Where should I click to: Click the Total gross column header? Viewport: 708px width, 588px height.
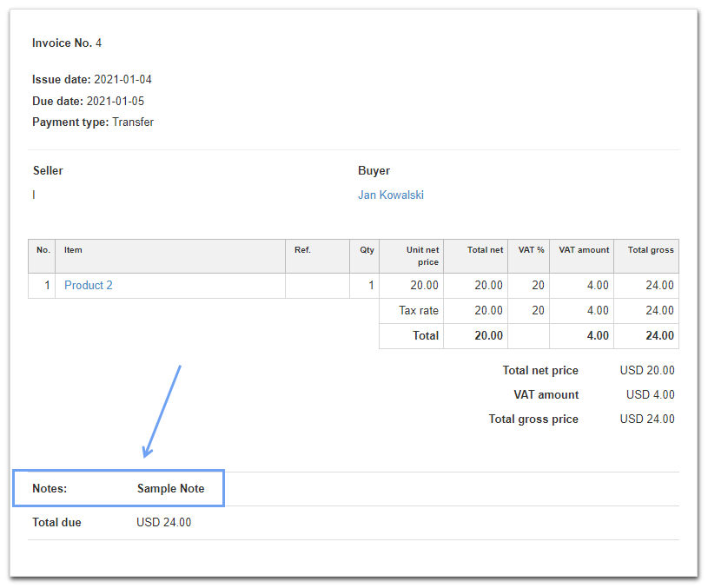[651, 250]
